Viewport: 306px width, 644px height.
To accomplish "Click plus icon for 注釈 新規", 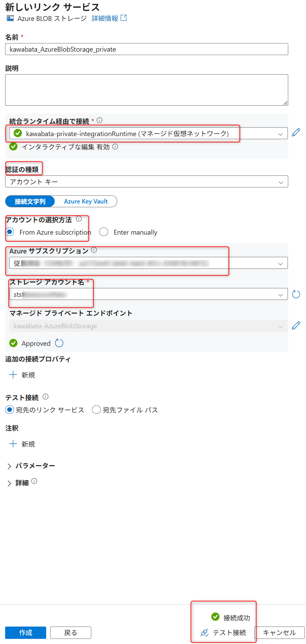I will [x=13, y=444].
